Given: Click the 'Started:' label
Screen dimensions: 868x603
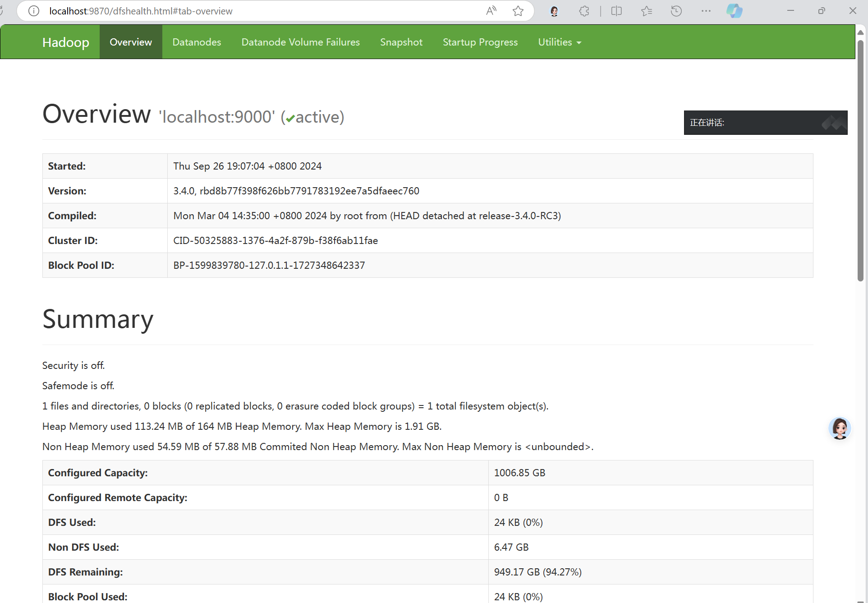Looking at the screenshot, I should tap(67, 166).
